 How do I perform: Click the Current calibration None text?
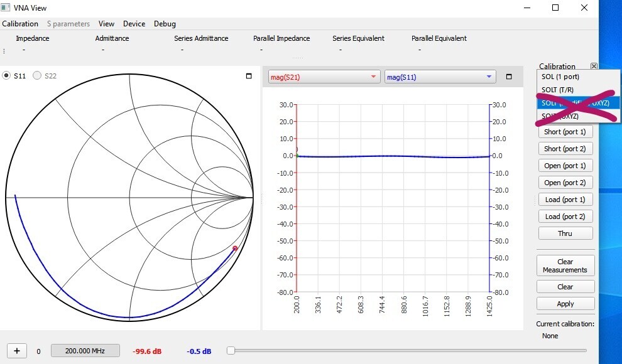pos(550,336)
